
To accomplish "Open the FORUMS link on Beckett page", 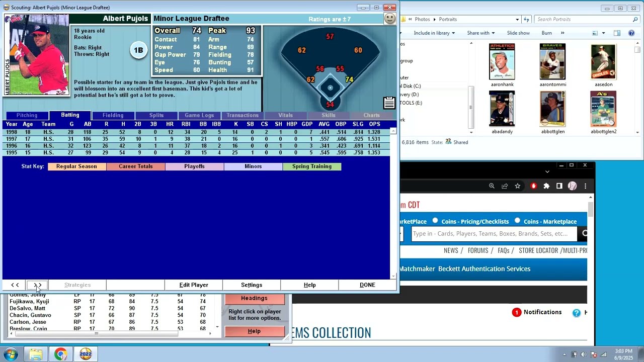I will 478,250.
